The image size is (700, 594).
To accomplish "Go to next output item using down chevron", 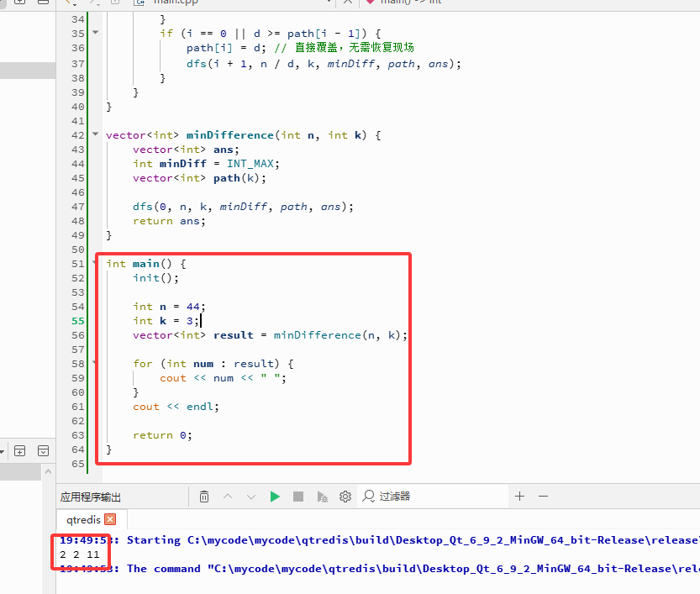I will point(251,497).
